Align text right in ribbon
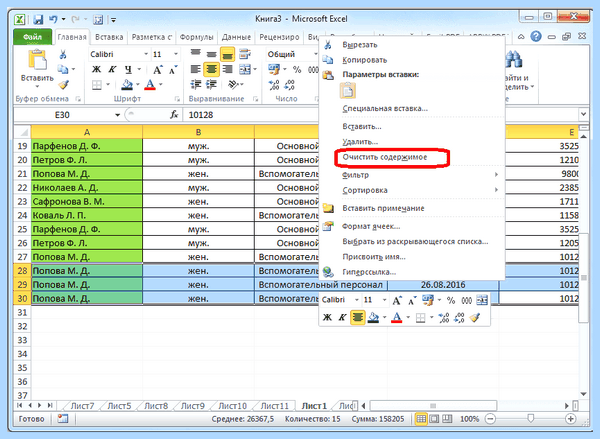This screenshot has width=600, height=439. click(x=227, y=69)
